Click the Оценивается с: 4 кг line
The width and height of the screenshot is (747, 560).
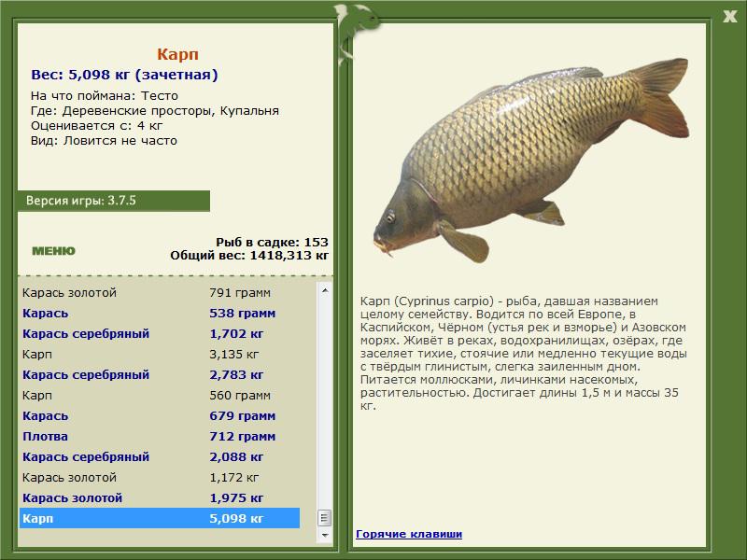point(97,126)
